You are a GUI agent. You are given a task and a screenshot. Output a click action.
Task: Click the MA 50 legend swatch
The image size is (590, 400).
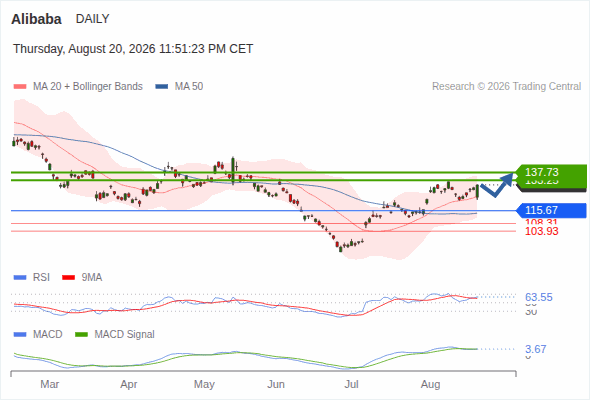162,87
